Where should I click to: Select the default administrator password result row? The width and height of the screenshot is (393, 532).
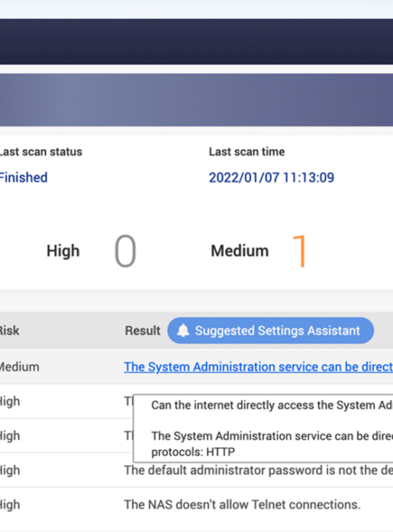[196, 471]
